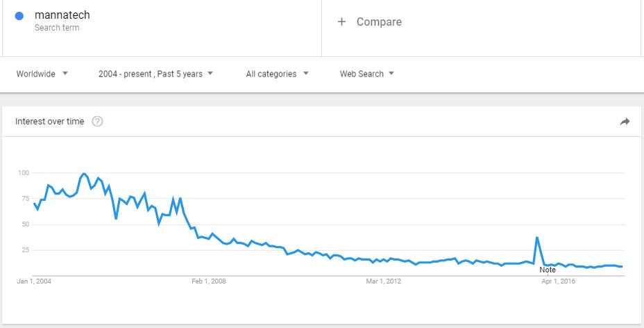Click the Feb 1, 2008 axis label
Screen dimensions: 644x328
tap(209, 281)
